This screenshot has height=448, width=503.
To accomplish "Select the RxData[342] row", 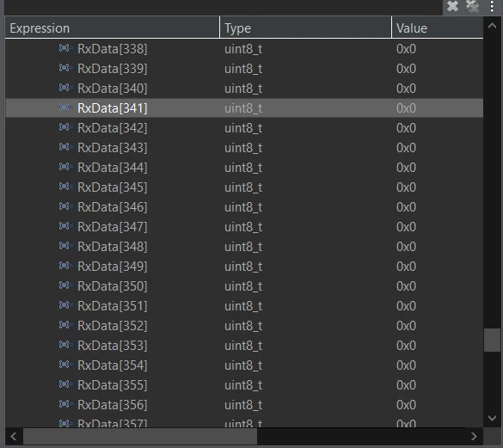I will pyautogui.click(x=244, y=128).
